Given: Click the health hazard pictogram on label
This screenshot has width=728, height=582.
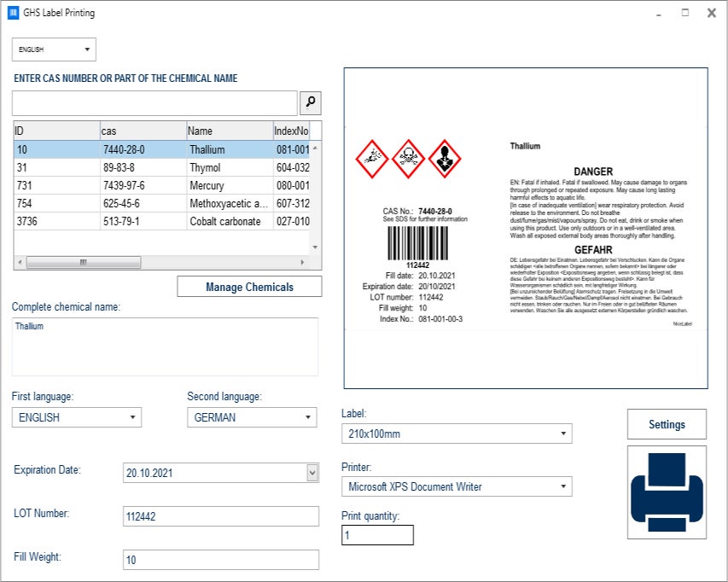Looking at the screenshot, I should [x=444, y=159].
